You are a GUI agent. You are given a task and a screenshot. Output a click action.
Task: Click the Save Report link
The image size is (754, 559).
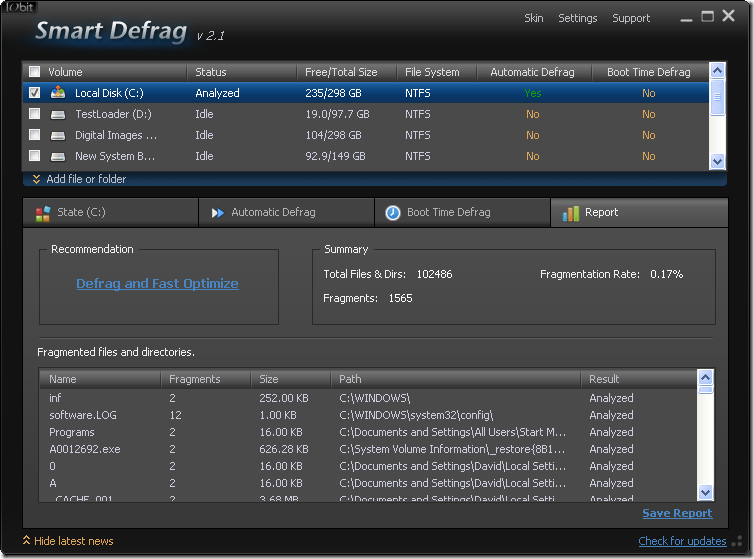pos(677,513)
